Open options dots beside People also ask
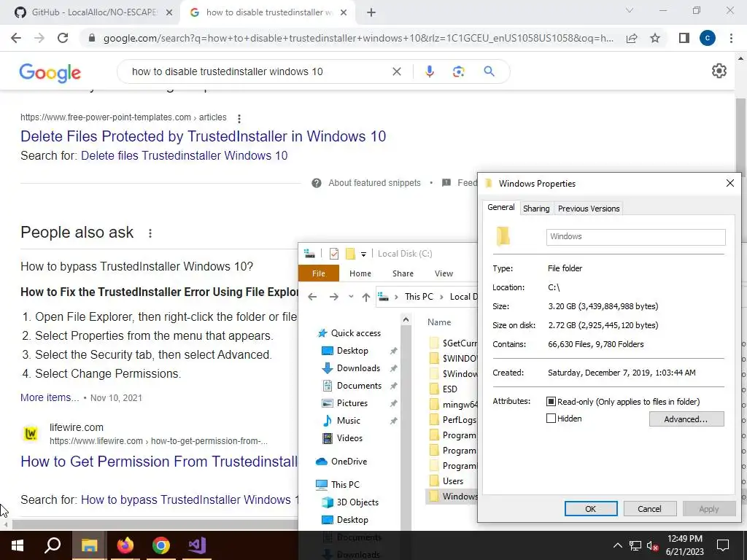Image resolution: width=747 pixels, height=560 pixels. pos(150,233)
